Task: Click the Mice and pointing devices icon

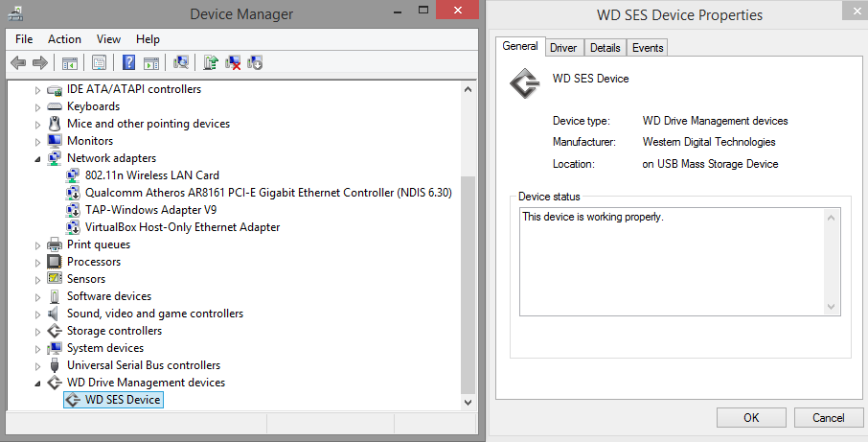Action: click(x=55, y=123)
